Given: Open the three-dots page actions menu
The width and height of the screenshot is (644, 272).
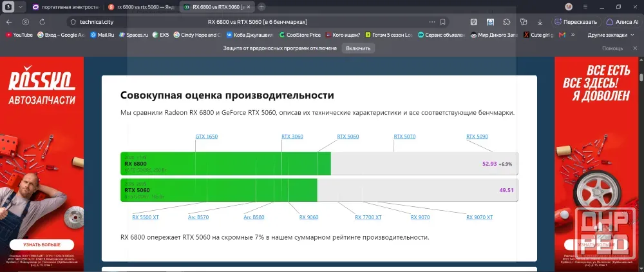Looking at the screenshot, I should 432,22.
